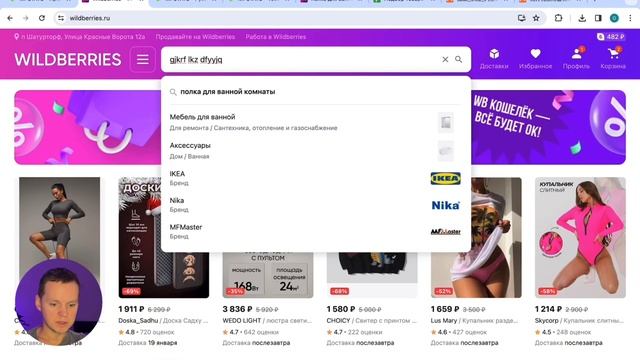
Task: Click price 1 659 ₽
Action: click(x=445, y=309)
